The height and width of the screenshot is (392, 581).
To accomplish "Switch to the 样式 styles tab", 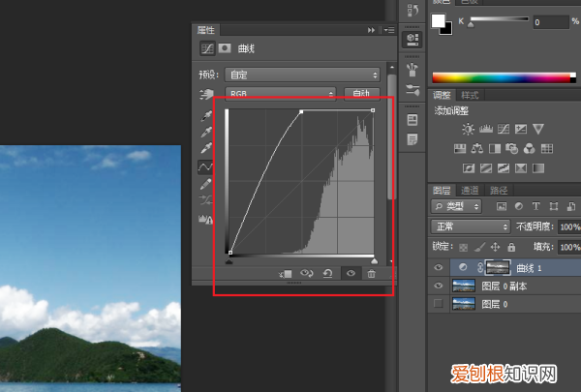I will click(x=471, y=95).
